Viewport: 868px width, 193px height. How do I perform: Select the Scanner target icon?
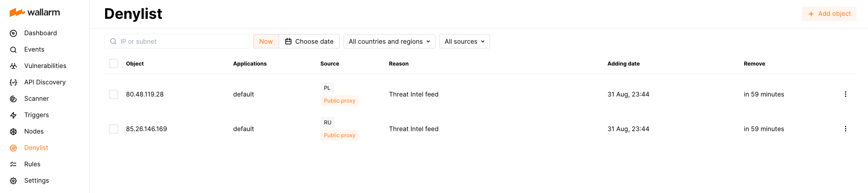pos(14,98)
